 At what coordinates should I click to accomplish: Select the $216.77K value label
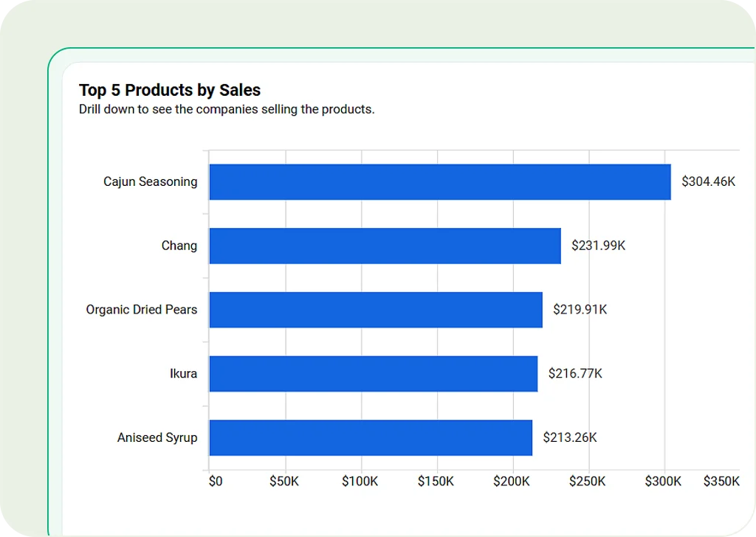pos(575,374)
